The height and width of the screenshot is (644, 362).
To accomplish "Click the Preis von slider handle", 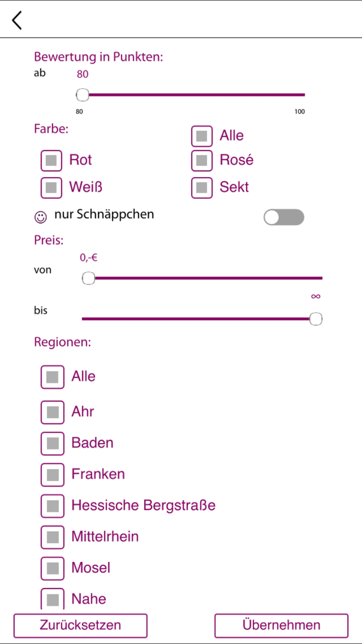I will (x=88, y=278).
